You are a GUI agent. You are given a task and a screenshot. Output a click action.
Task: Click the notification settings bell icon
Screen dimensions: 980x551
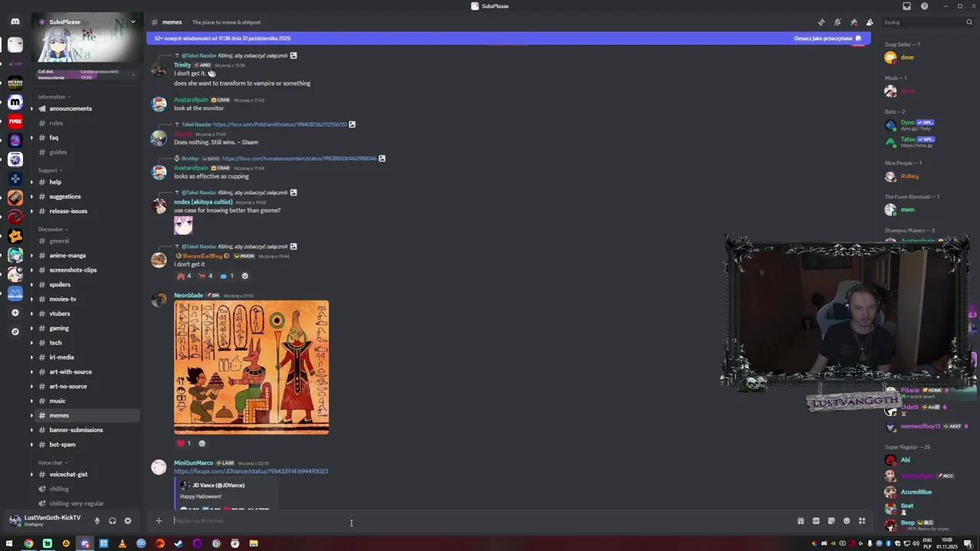(838, 22)
